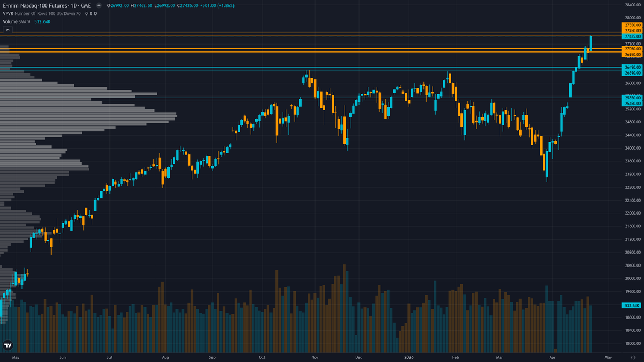Click "SMA 9" in the Volume legend

pyautogui.click(x=24, y=21)
